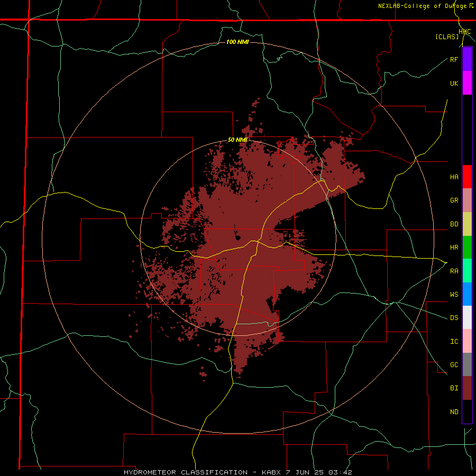Click the UK legend label
This screenshot has height=476, width=476.
[x=454, y=83]
